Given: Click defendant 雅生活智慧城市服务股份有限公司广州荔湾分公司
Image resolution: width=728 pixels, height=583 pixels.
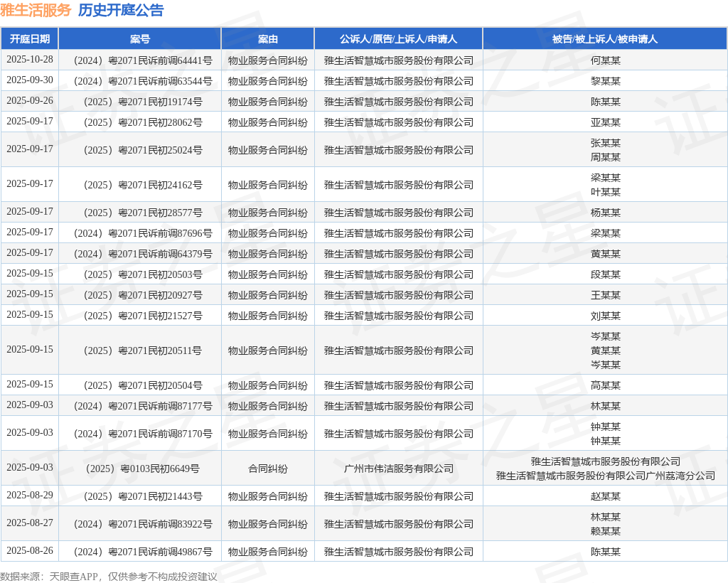Looking at the screenshot, I should [605, 476].
